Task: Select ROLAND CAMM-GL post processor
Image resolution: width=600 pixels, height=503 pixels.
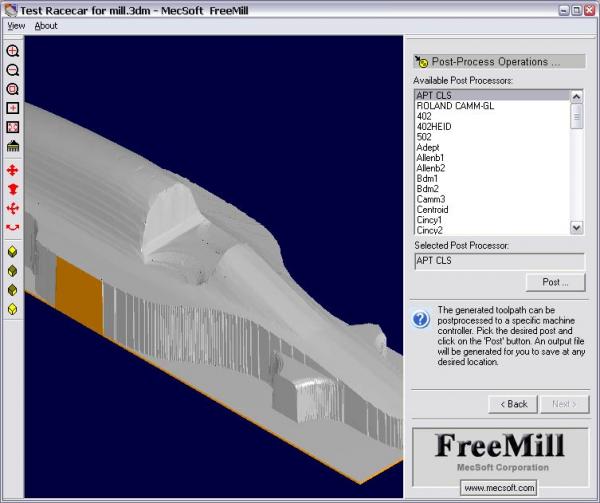Action: [492, 106]
